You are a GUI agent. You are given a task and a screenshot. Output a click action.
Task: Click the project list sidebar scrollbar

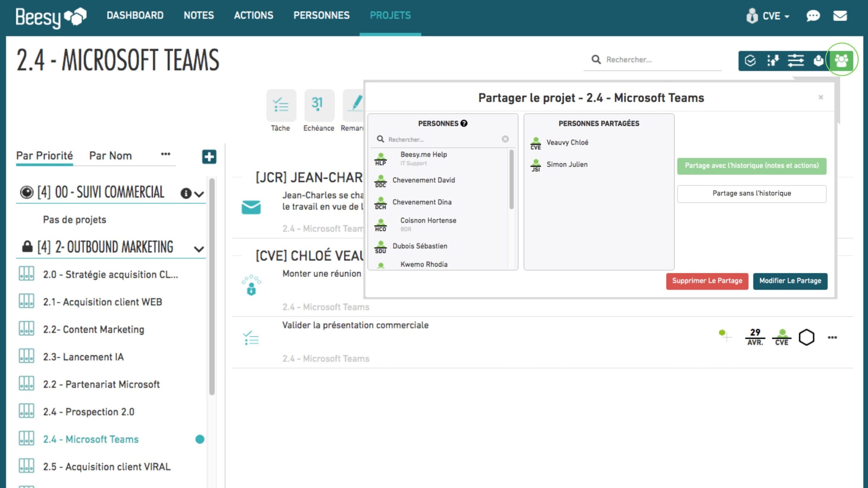tap(212, 286)
